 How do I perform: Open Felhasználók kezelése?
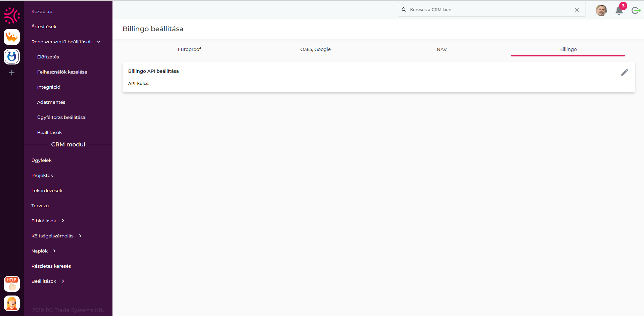coord(62,72)
